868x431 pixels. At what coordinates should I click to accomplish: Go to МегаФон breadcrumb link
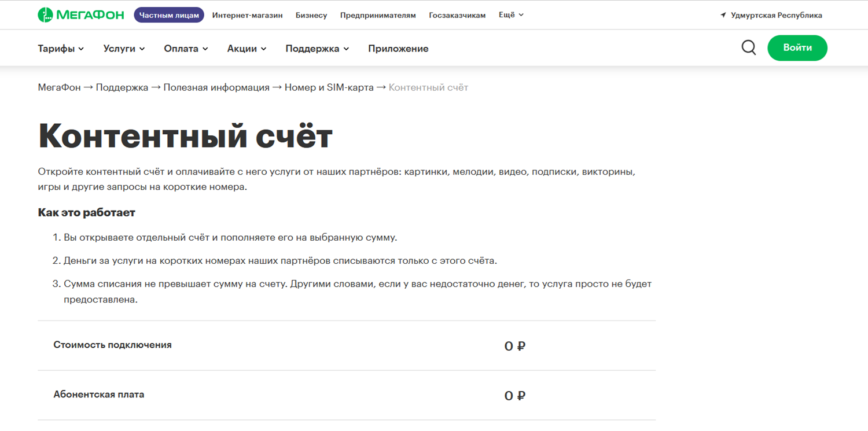[59, 87]
